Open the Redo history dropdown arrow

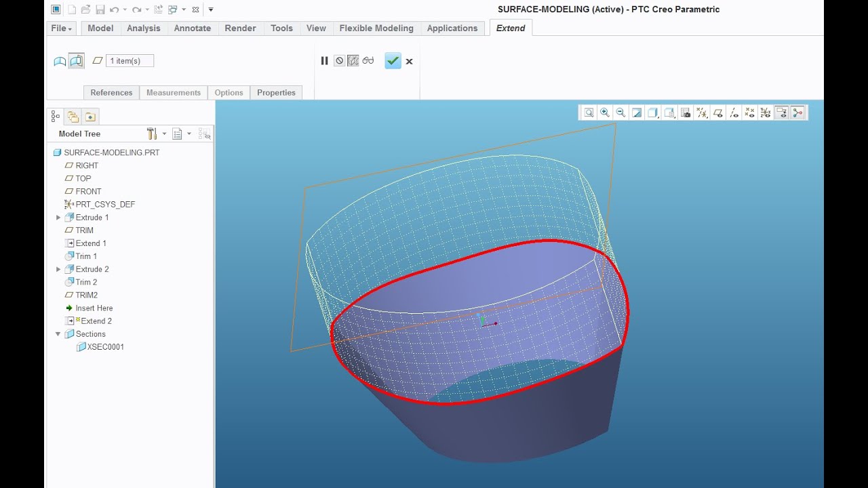pyautogui.click(x=147, y=9)
